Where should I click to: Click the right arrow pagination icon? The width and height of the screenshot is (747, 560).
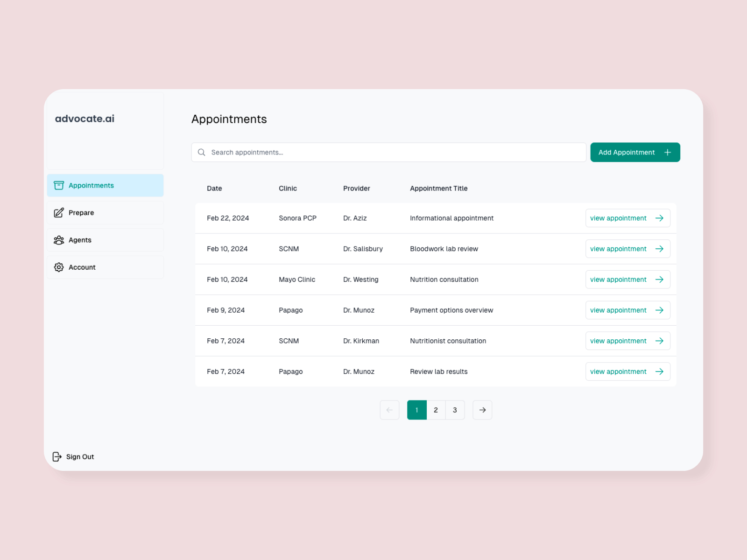pos(482,410)
